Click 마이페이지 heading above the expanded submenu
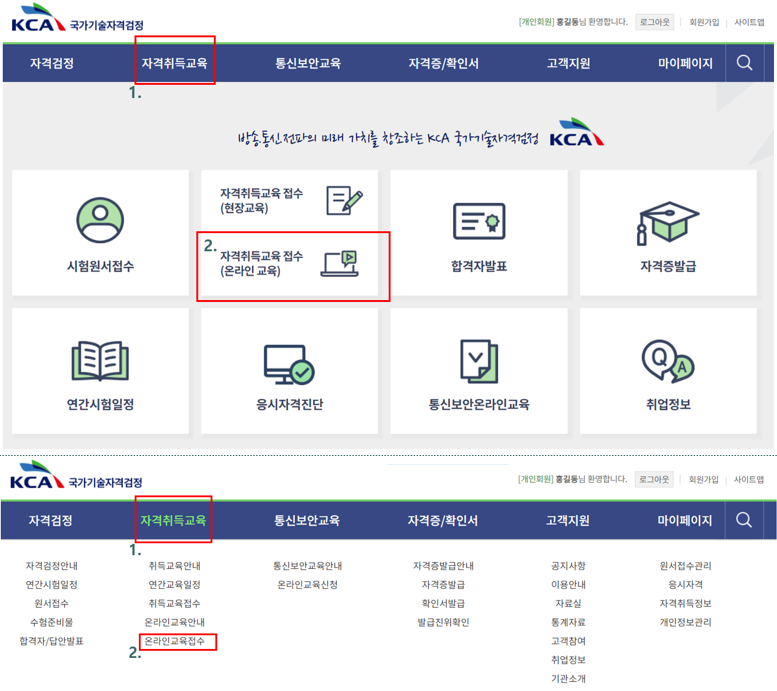 (684, 520)
